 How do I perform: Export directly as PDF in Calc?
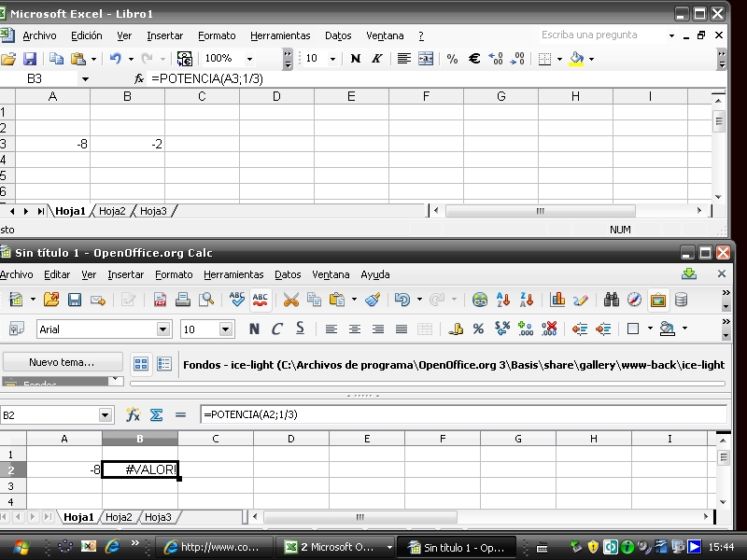click(x=160, y=300)
